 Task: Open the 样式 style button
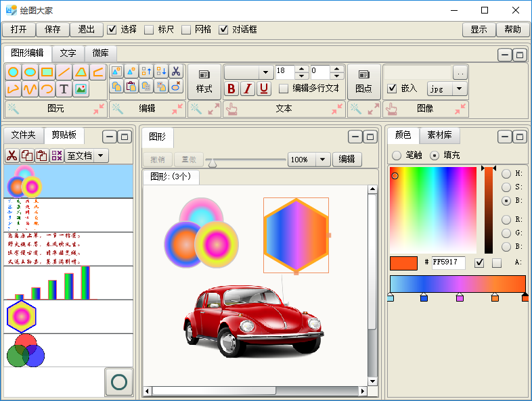(204, 82)
